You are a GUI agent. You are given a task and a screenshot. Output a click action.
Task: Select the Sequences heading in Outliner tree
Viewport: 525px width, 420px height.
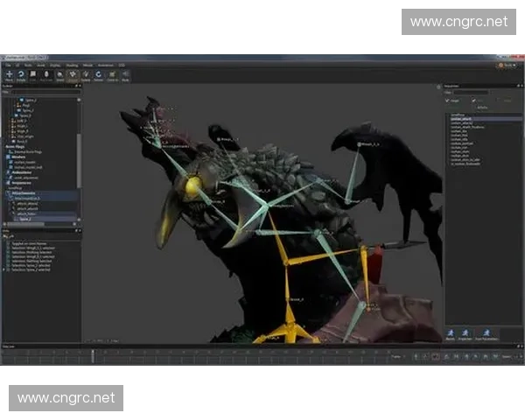(21, 183)
